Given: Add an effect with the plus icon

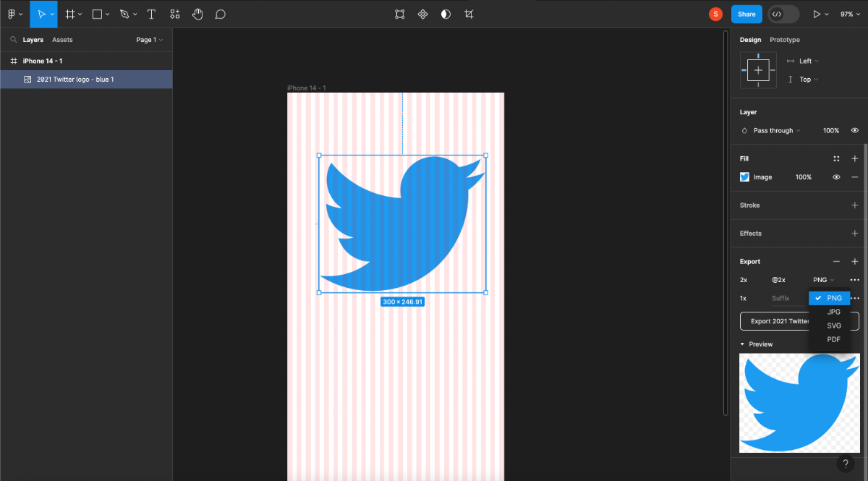Looking at the screenshot, I should 855,234.
